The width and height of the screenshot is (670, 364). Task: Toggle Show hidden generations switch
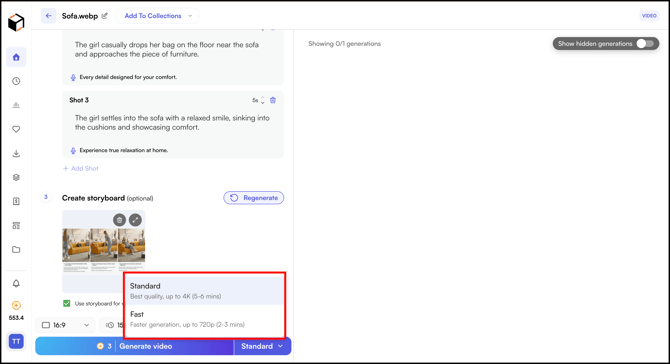(x=645, y=44)
